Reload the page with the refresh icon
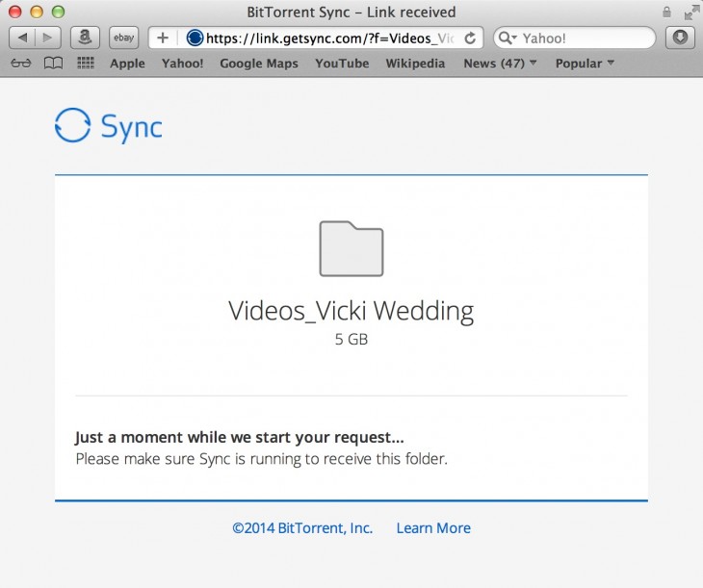The image size is (703, 588). [x=470, y=38]
